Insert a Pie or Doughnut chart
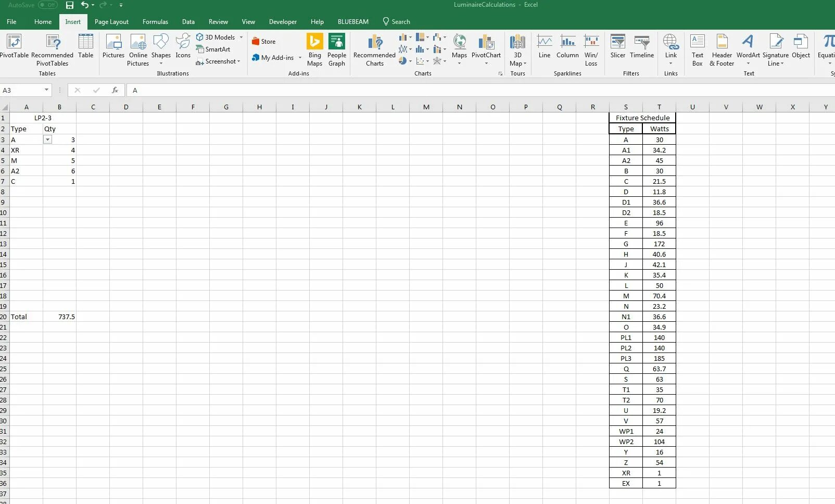 point(405,61)
